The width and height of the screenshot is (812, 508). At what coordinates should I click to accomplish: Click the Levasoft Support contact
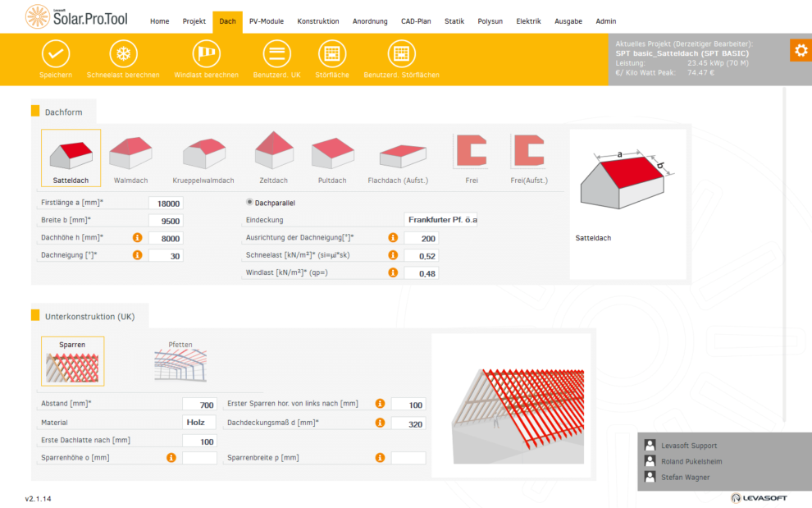(689, 446)
